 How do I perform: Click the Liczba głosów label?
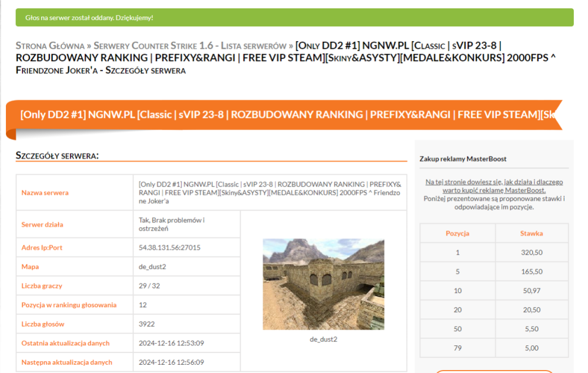click(43, 324)
